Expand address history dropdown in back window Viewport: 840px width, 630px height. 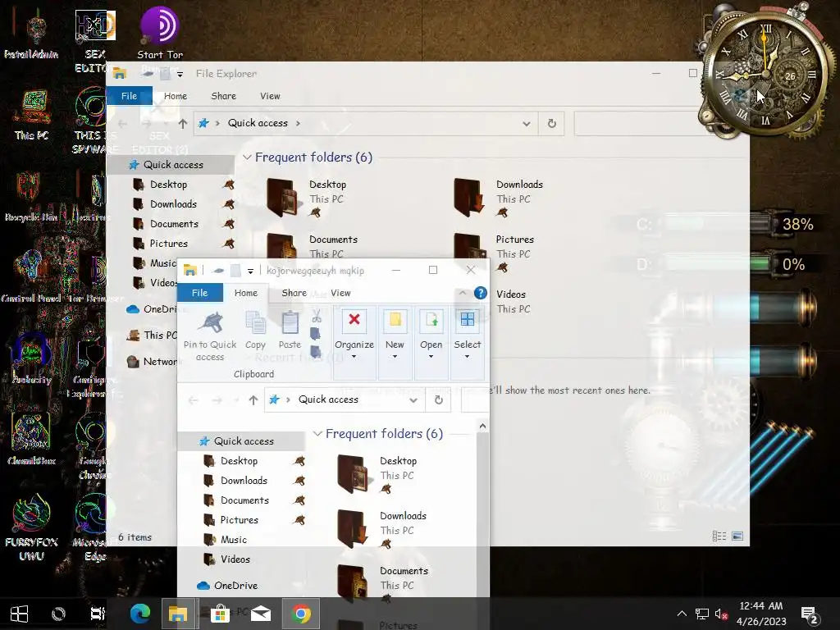pos(527,124)
